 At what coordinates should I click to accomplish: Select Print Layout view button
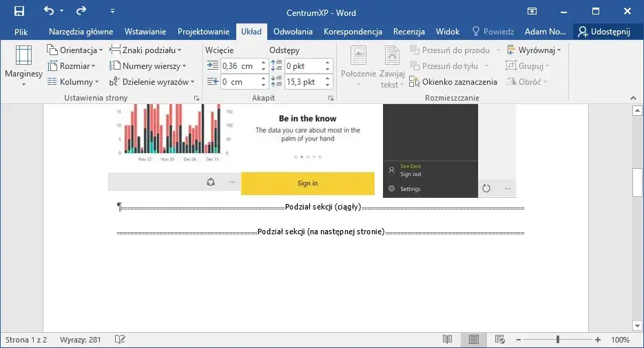point(473,340)
